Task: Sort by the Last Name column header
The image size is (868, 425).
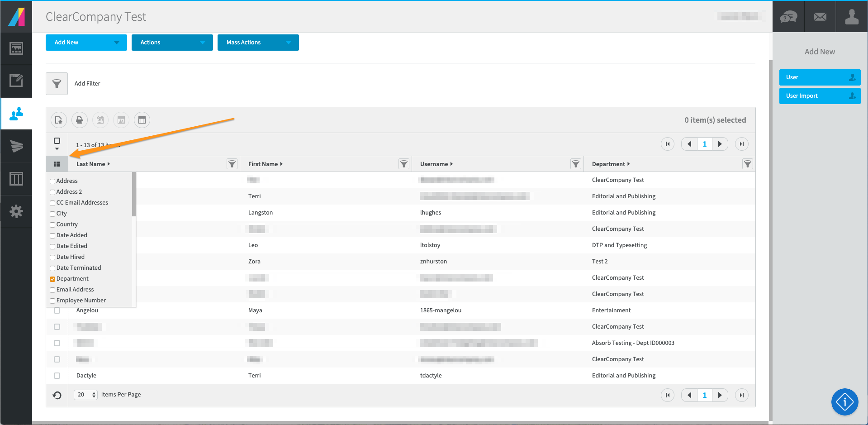Action: tap(93, 164)
